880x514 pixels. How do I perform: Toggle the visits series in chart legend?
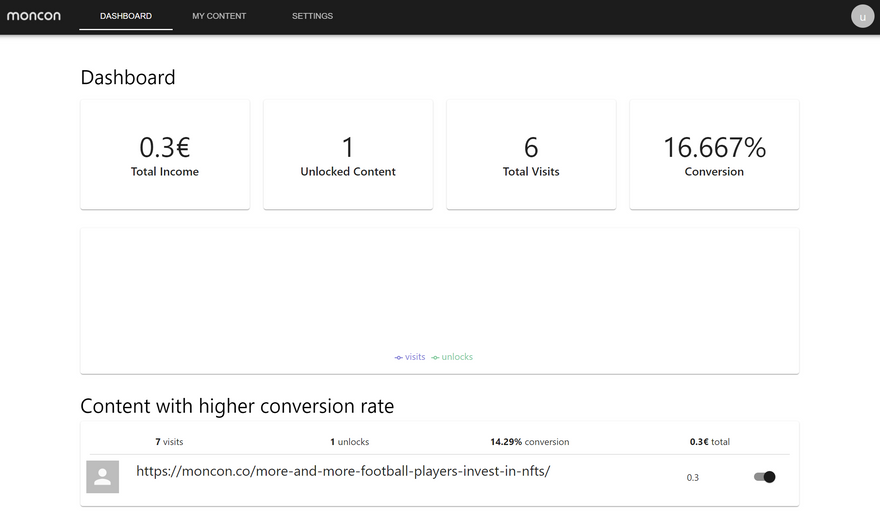pos(410,357)
